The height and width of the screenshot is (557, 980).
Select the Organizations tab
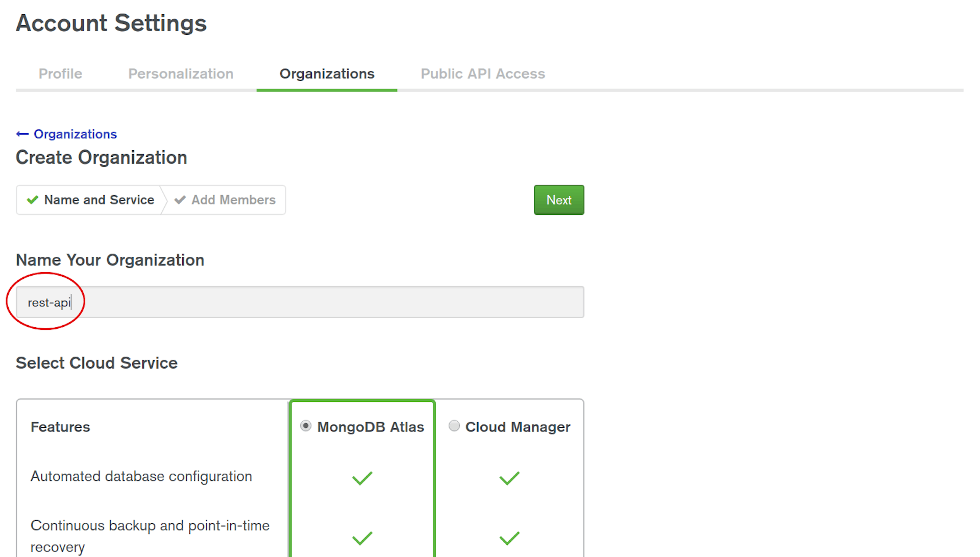(327, 74)
